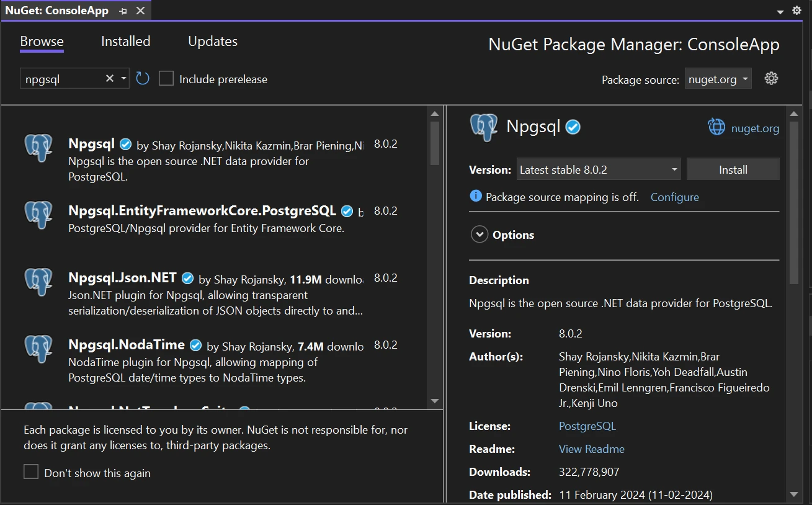
Task: Click the licensing notice text at bottom left
Action: pyautogui.click(x=215, y=437)
